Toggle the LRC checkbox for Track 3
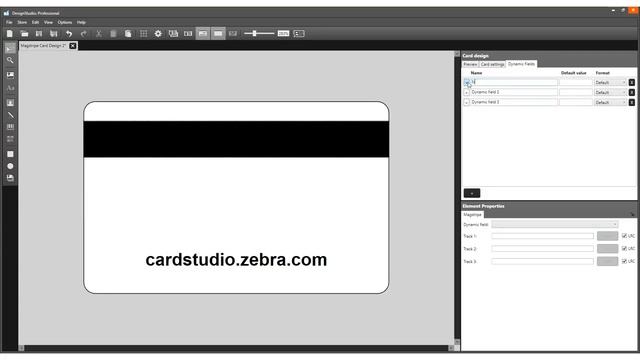The image size is (640, 360). 624,261
